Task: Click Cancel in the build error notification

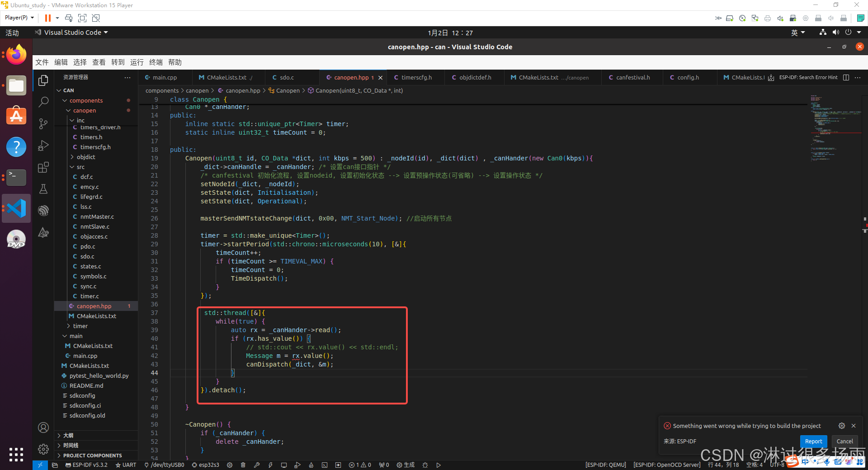Action: point(844,441)
